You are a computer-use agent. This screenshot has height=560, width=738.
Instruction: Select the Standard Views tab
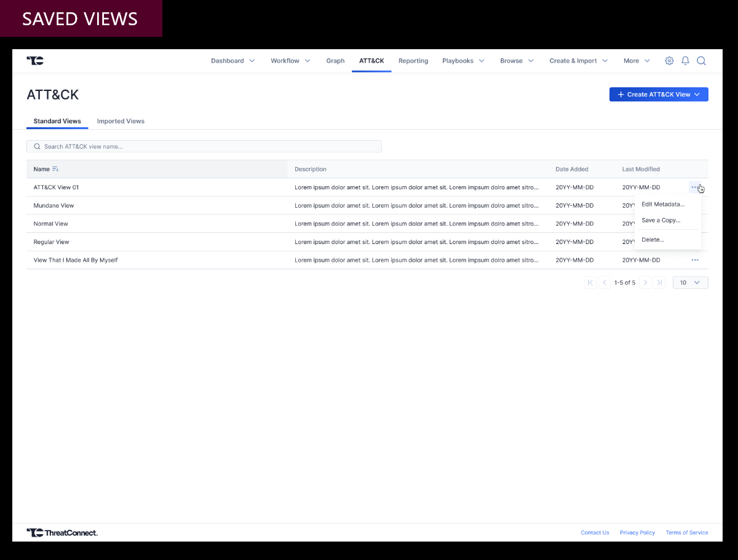57,121
